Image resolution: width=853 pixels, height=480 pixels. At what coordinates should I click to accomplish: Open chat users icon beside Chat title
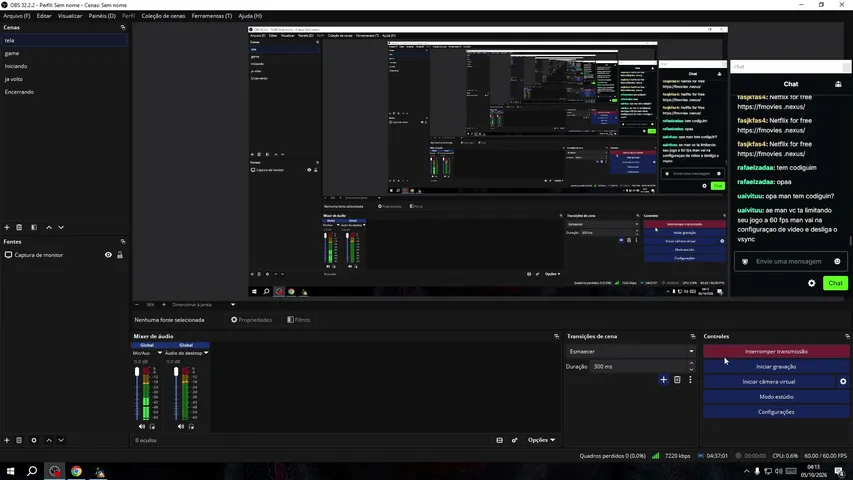(838, 84)
